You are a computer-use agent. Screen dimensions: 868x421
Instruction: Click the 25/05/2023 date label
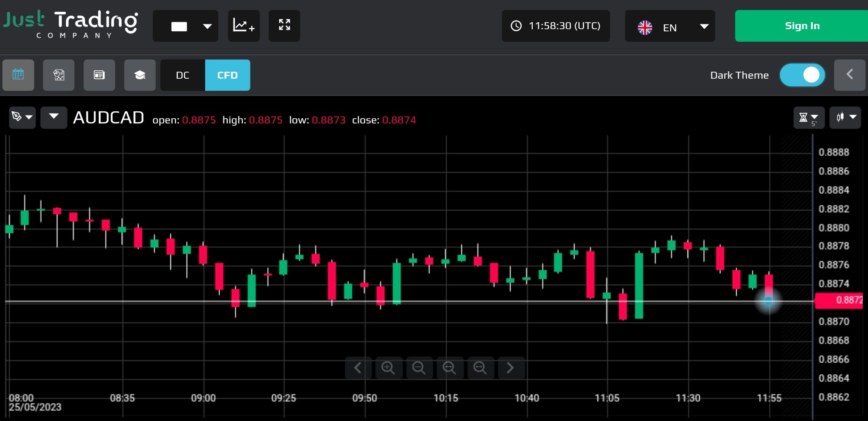pyautogui.click(x=35, y=408)
